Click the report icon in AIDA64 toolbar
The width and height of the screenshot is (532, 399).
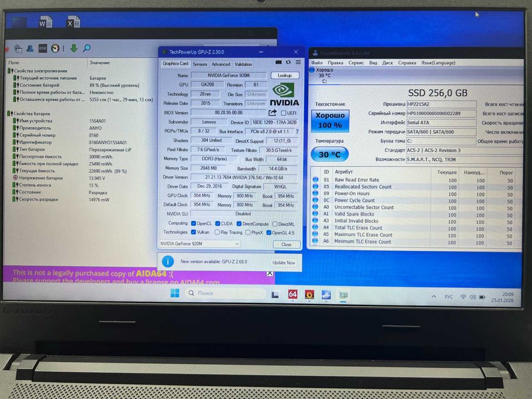(x=18, y=48)
